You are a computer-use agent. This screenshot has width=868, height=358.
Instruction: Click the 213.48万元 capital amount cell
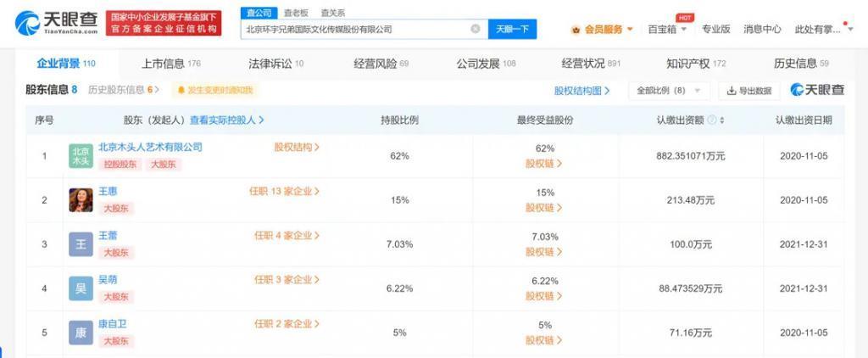(691, 200)
